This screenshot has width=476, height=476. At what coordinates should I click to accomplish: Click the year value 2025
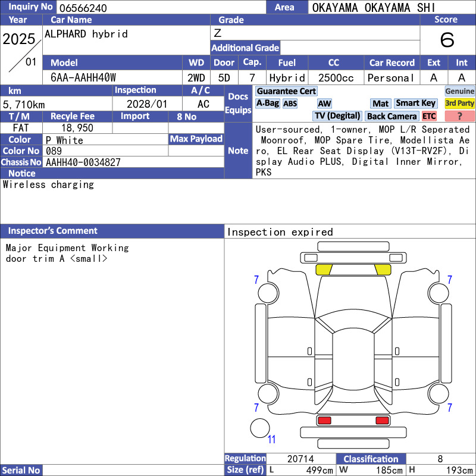[19, 39]
